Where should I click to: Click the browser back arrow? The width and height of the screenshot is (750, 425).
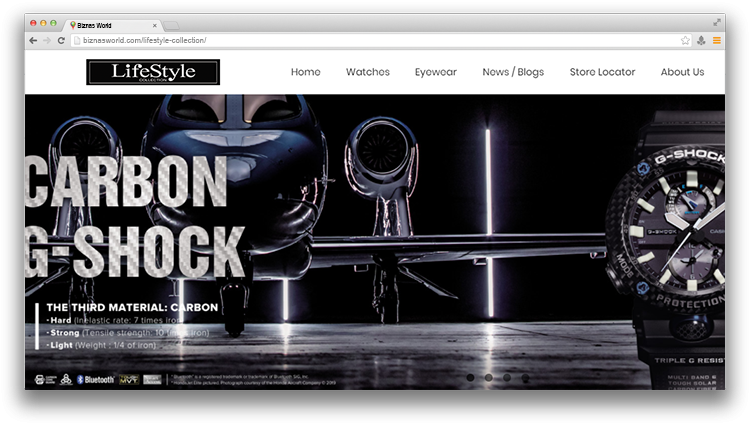tap(33, 40)
